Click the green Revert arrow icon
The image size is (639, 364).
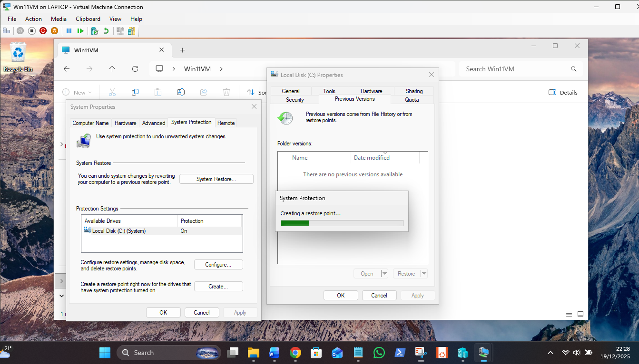pyautogui.click(x=106, y=31)
